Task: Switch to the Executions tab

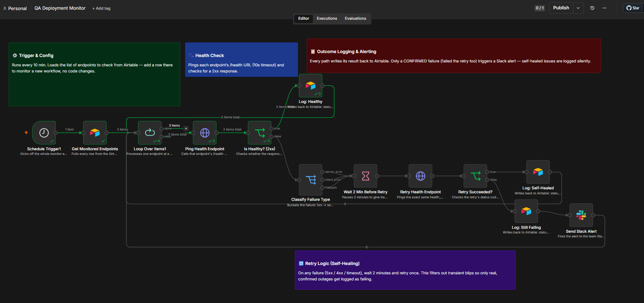Action: 327,19
